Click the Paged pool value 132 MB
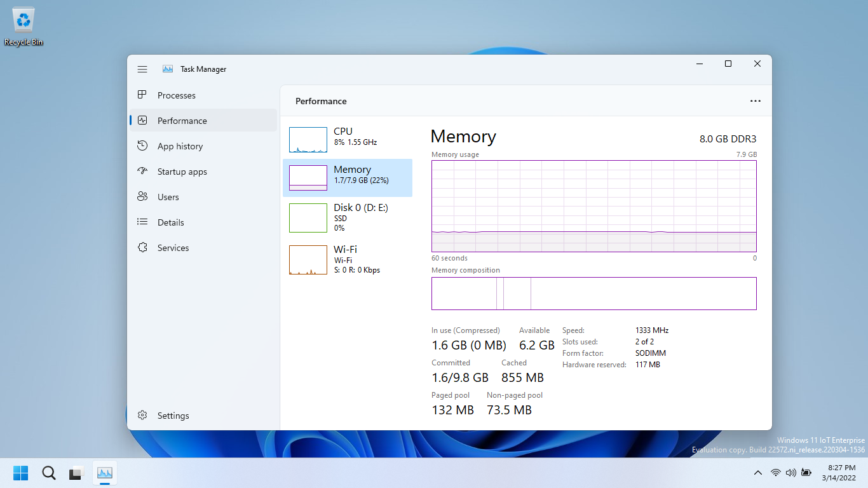868x488 pixels. pos(453,410)
